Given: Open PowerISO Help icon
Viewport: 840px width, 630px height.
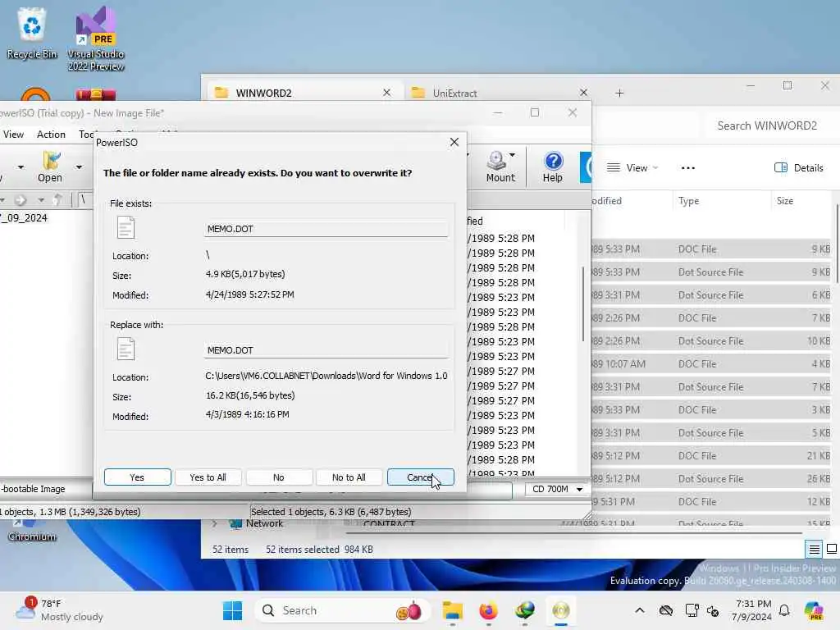Looking at the screenshot, I should (x=553, y=167).
